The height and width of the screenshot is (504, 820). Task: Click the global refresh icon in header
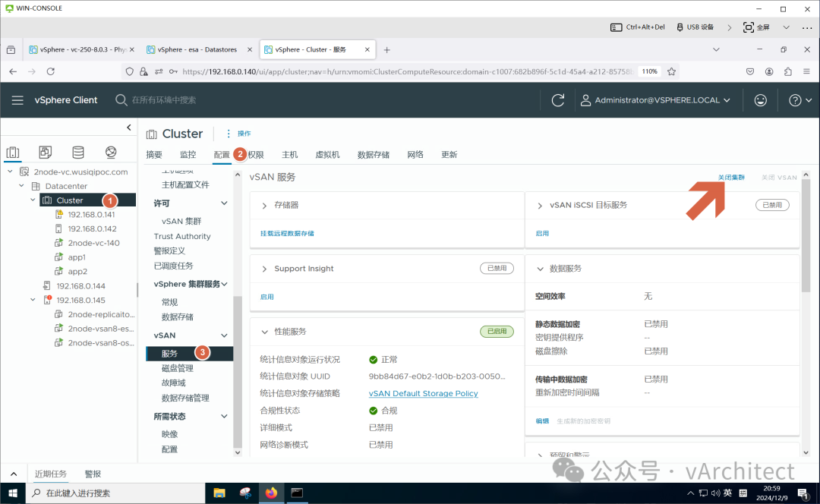558,100
